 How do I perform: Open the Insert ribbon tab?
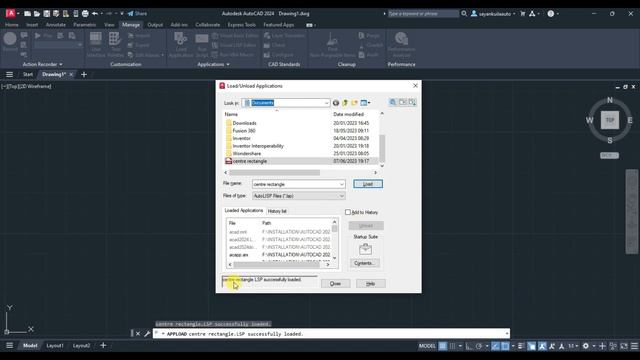tap(32, 24)
